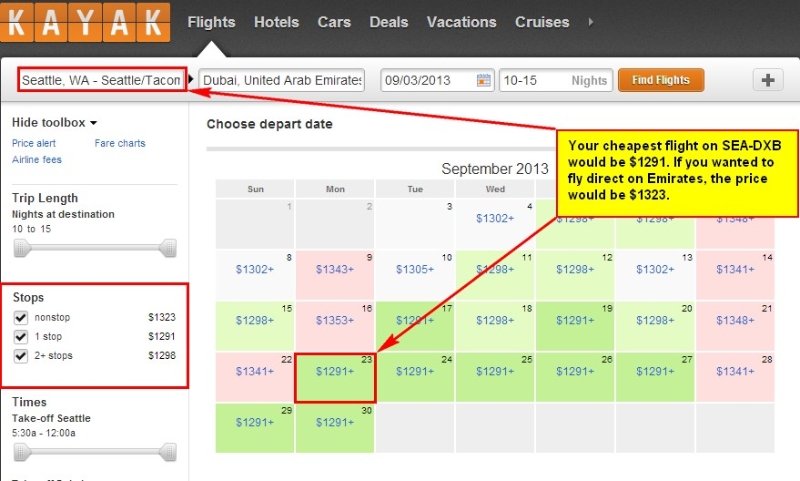Select September 16 fare $1353+
Screen dimensions: 800x481
coord(335,320)
